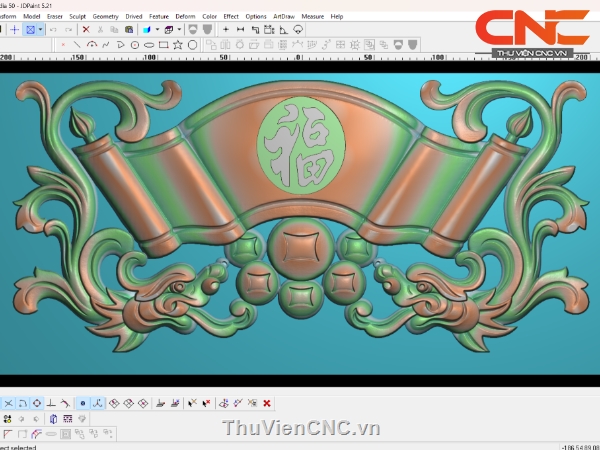Toggle the perpendicular snap option
The image size is (600, 450).
tap(51, 403)
